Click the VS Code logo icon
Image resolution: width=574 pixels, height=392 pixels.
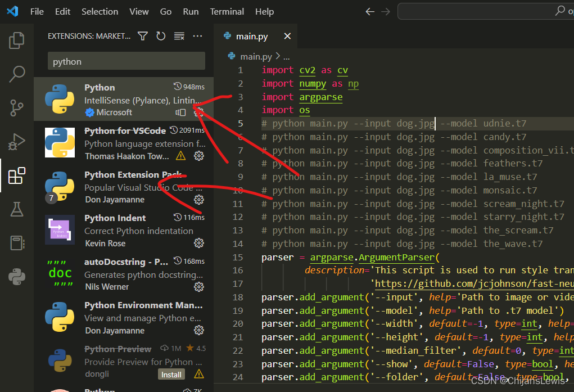tap(13, 11)
